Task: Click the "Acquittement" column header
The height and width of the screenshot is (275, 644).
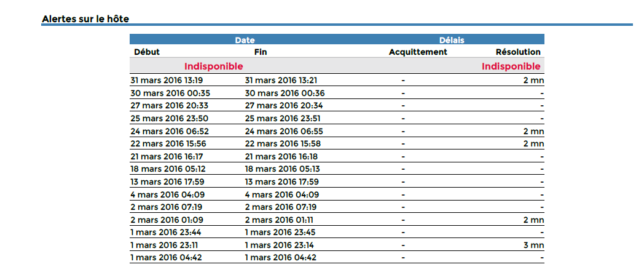Action: coord(418,52)
